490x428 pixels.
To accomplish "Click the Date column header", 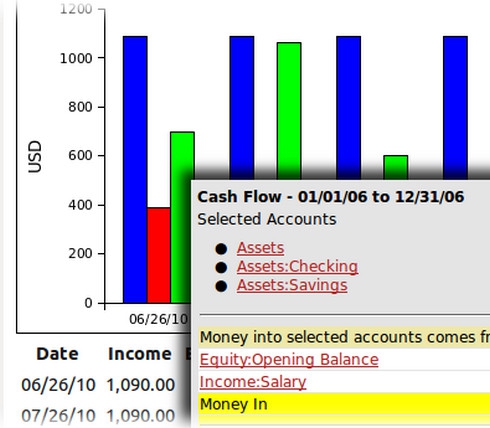I will [57, 354].
